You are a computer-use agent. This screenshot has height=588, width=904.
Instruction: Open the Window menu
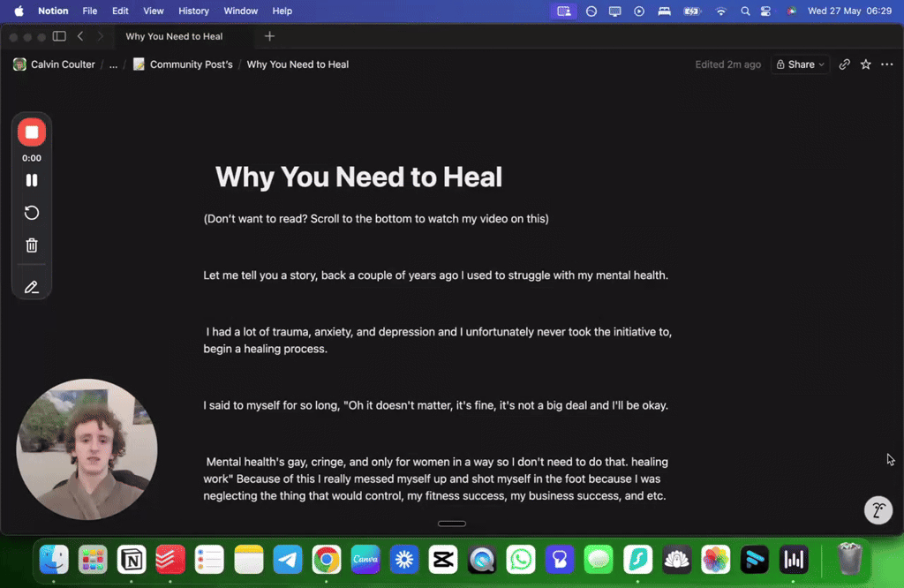[240, 11]
